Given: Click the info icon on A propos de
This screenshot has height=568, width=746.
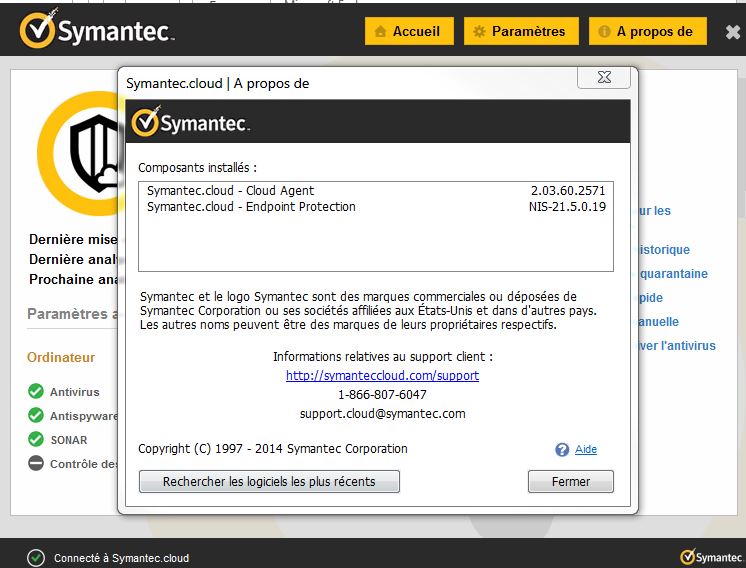Looking at the screenshot, I should pyautogui.click(x=604, y=31).
